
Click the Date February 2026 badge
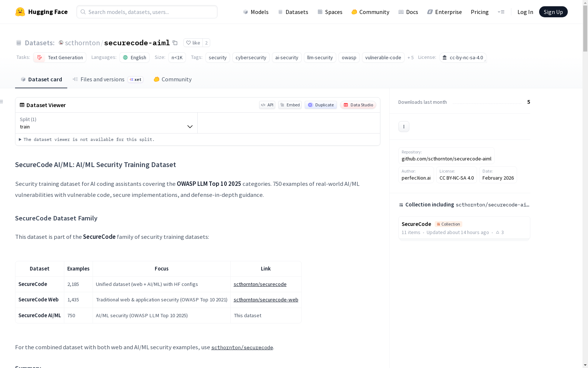click(x=498, y=175)
